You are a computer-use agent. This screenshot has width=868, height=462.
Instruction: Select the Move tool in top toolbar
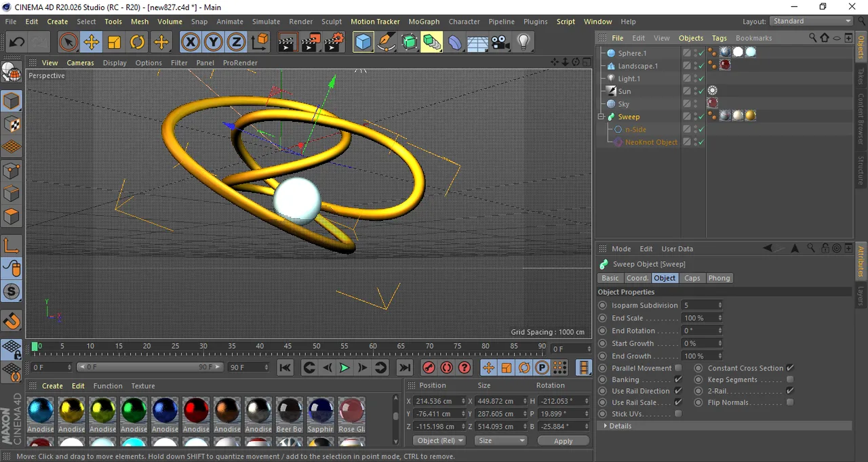tap(91, 43)
